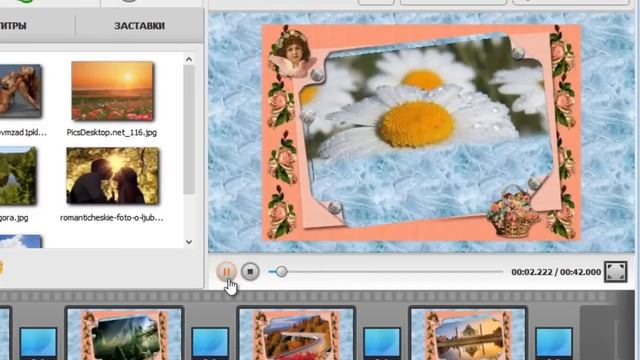Select the gora.jpg landscape thumbnail
This screenshot has height=360, width=640.
click(18, 176)
